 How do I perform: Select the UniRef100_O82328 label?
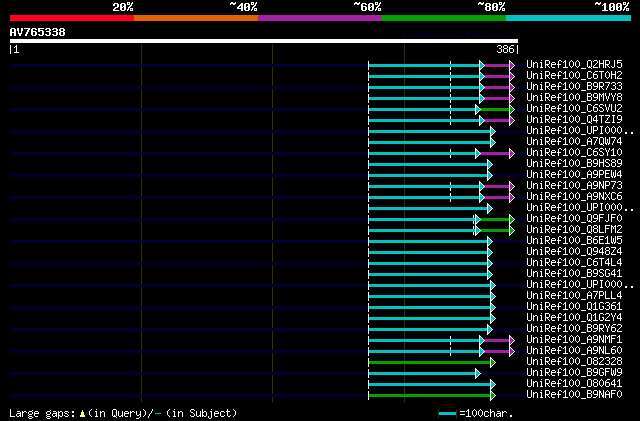tap(574, 362)
